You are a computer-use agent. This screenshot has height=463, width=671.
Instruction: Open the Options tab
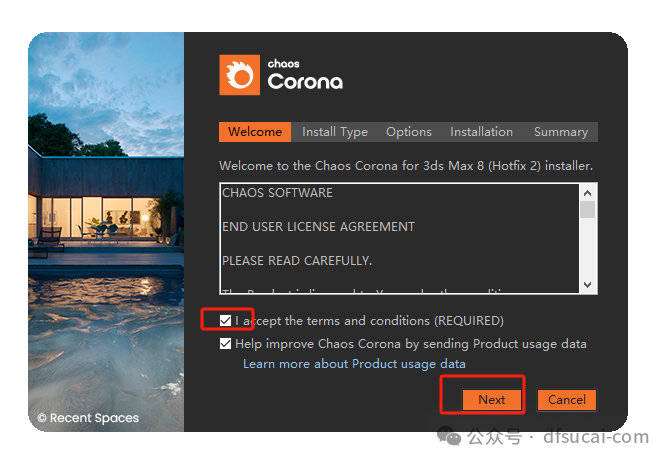[409, 132]
